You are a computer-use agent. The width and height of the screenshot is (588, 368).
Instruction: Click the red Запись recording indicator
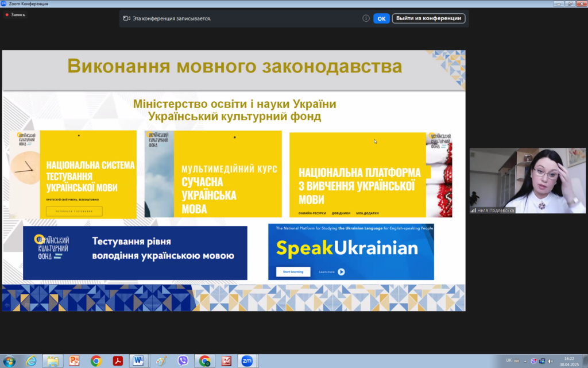tap(16, 14)
